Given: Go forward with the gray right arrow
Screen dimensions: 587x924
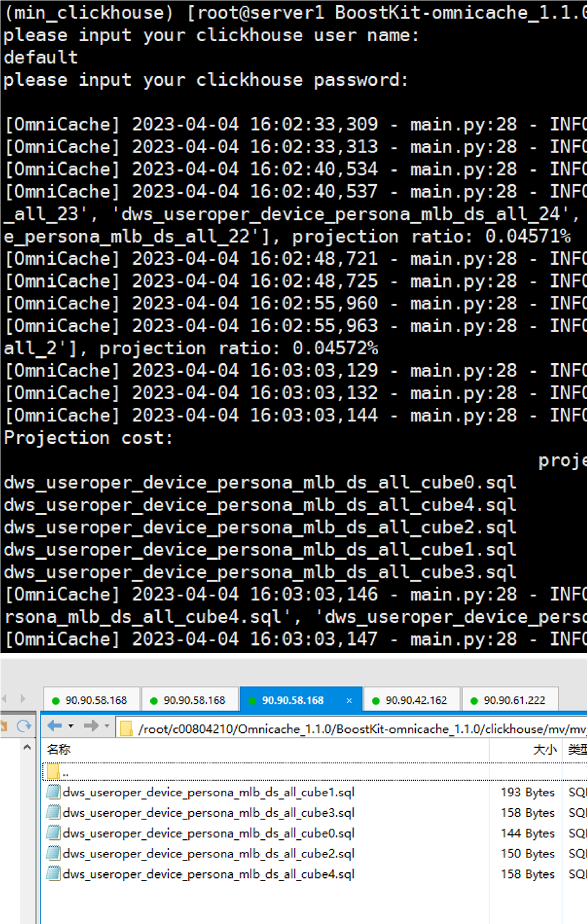Looking at the screenshot, I should 91,725.
